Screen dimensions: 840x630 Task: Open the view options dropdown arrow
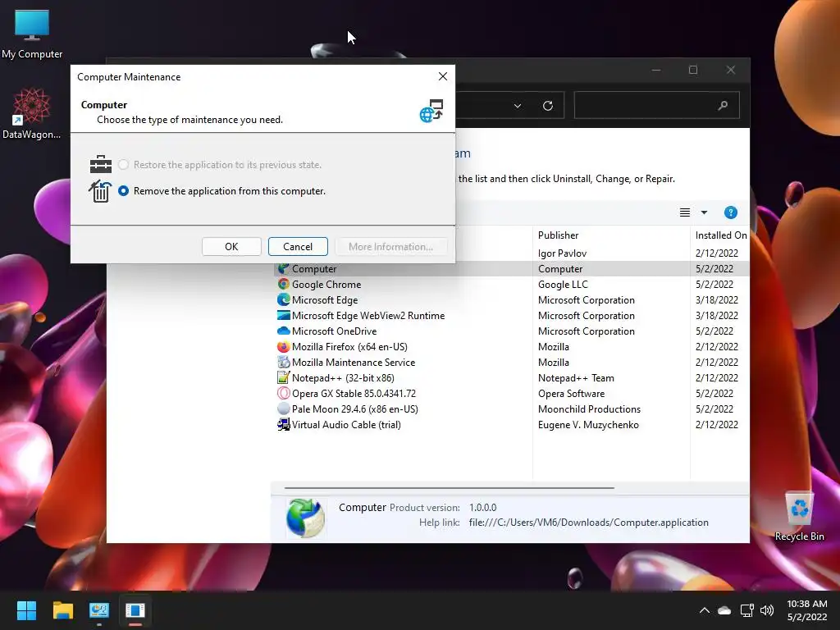(704, 212)
